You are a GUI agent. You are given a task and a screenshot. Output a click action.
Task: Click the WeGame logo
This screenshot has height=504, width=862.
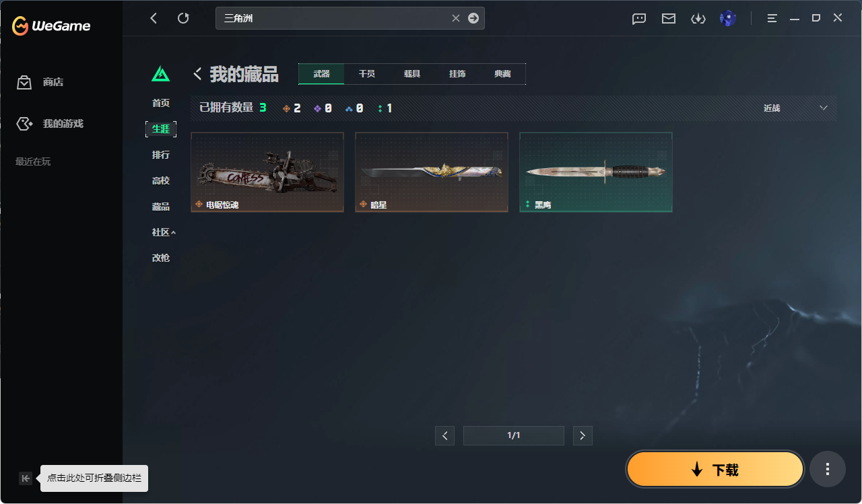[x=51, y=26]
